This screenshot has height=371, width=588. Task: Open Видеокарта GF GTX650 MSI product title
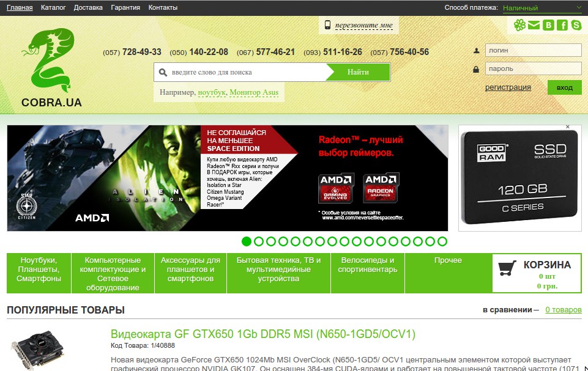263,334
